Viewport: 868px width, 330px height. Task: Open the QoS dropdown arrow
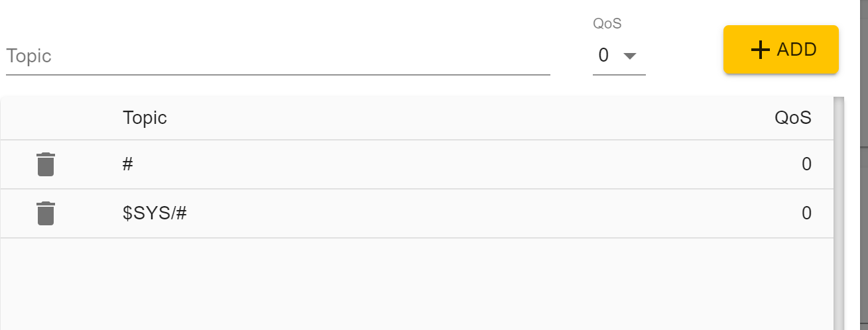(x=629, y=56)
